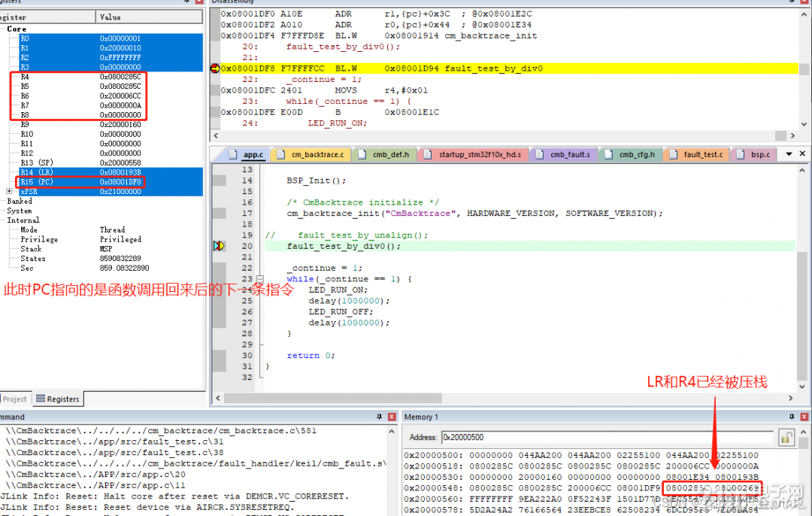Select the R1 register row

111,48
